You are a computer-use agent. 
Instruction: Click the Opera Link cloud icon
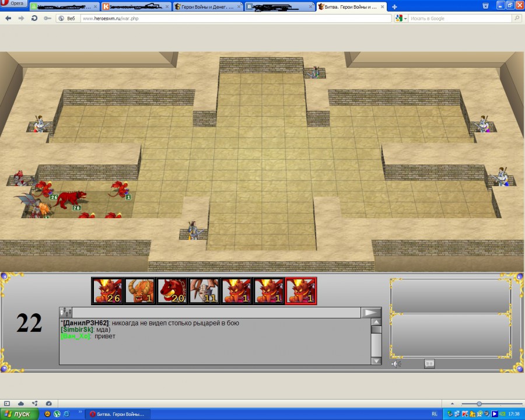click(x=21, y=404)
